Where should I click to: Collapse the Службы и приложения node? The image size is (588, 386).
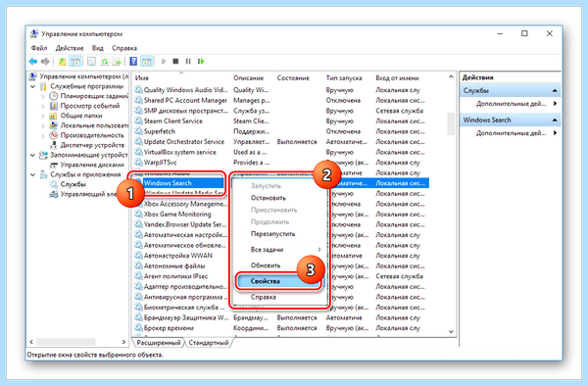click(x=32, y=174)
